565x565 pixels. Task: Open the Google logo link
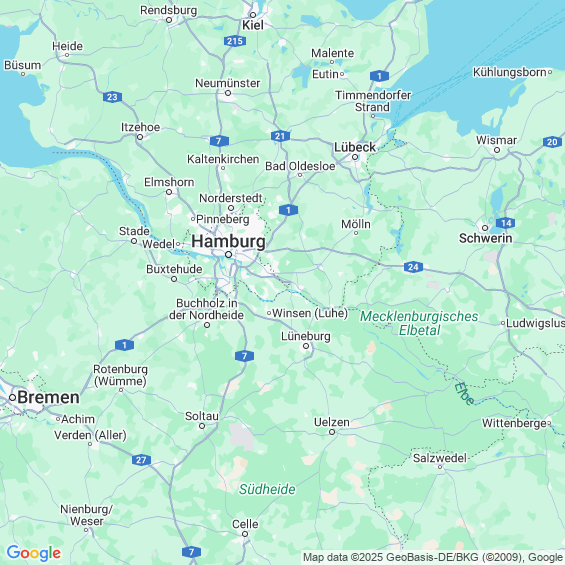tap(34, 553)
